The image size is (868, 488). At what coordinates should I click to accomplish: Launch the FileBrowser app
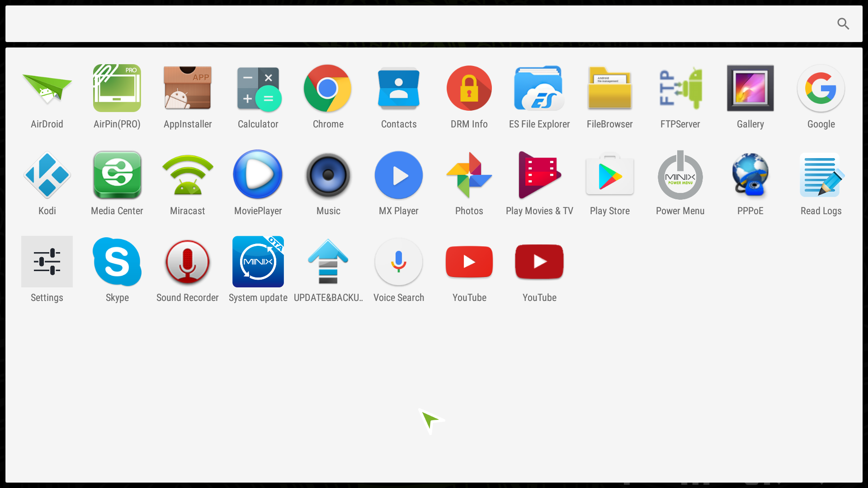pyautogui.click(x=610, y=89)
